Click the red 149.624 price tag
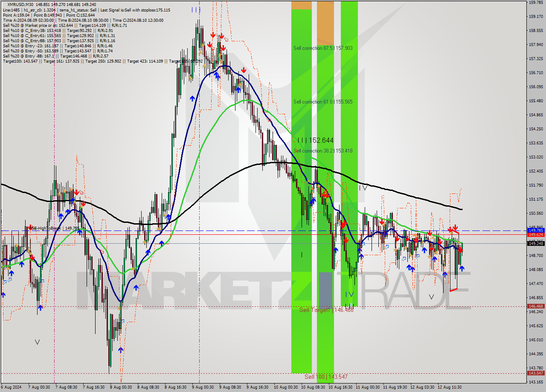Viewport: 546px width, 392px height. 536,234
